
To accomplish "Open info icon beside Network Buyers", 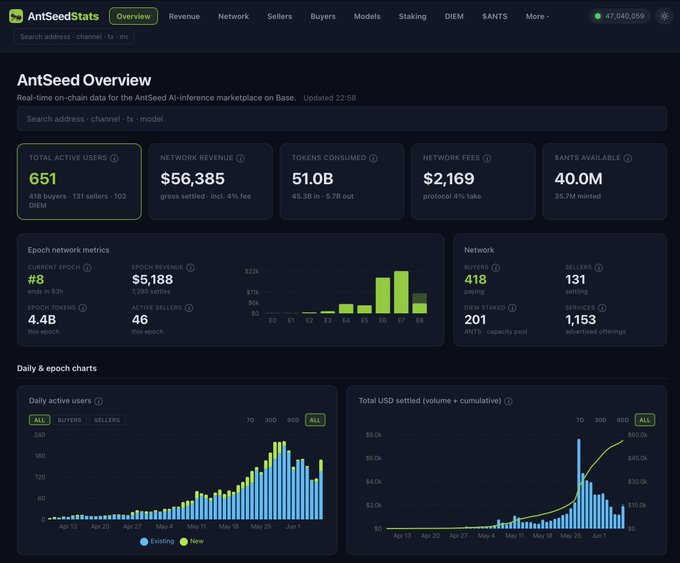I will click(x=495, y=268).
